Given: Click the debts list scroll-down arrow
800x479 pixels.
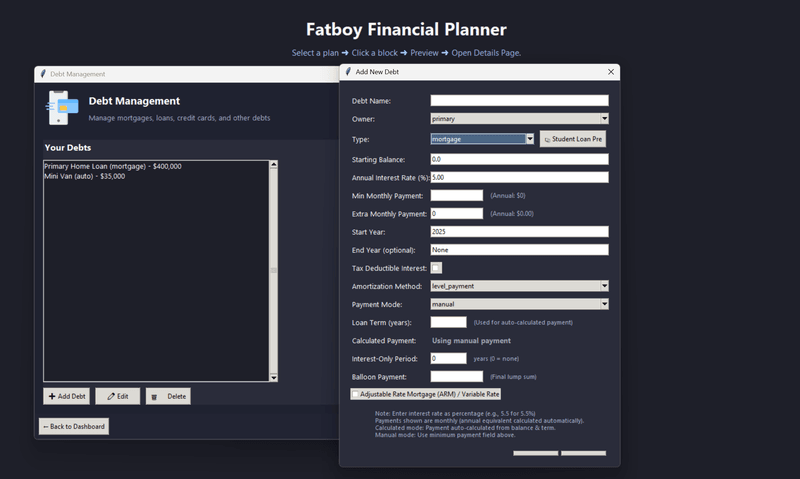Looking at the screenshot, I should (273, 377).
